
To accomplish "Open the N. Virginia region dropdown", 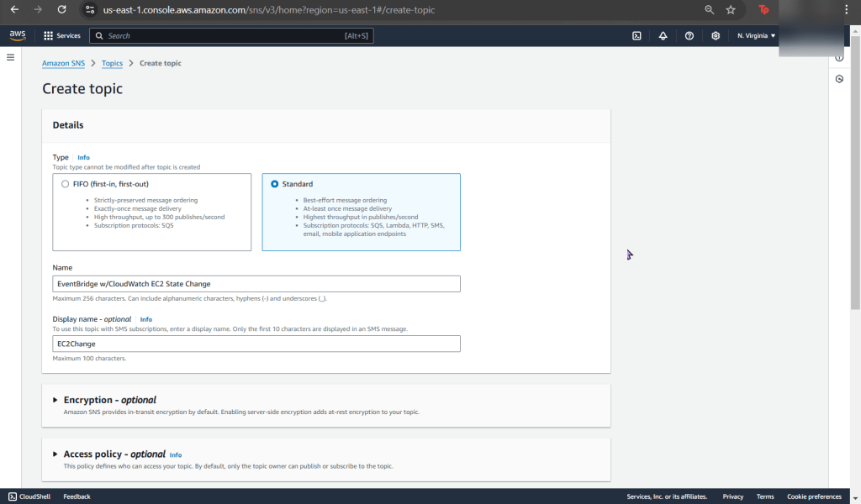I will 756,36.
